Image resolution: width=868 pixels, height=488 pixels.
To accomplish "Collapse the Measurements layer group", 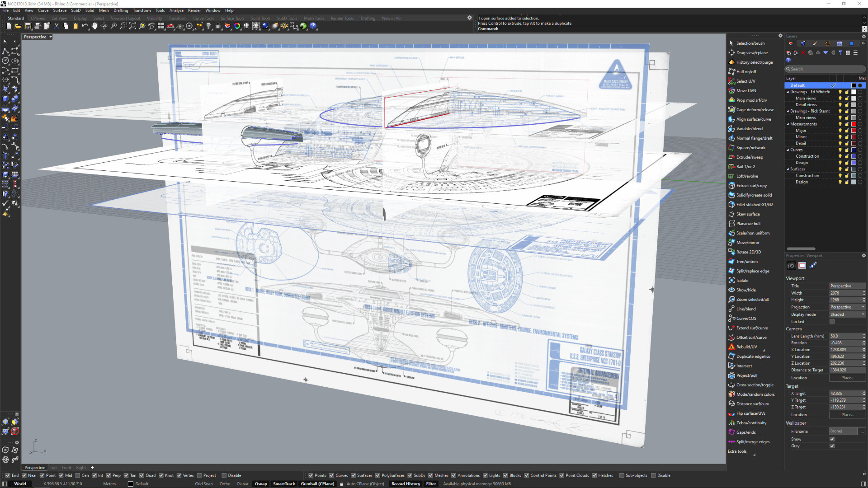I will pos(788,124).
